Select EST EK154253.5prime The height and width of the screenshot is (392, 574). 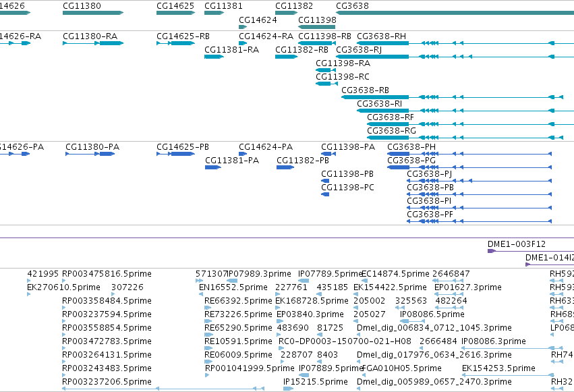pyautogui.click(x=498, y=369)
